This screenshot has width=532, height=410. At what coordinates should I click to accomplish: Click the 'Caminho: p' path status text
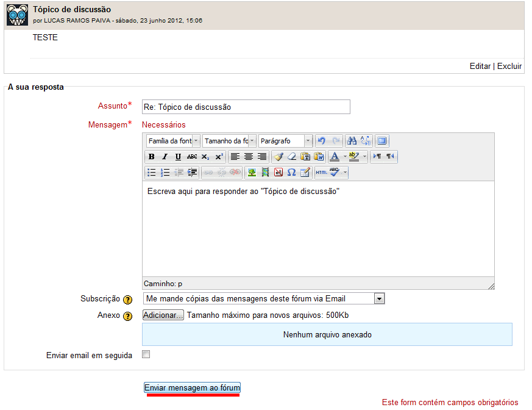[163, 284]
